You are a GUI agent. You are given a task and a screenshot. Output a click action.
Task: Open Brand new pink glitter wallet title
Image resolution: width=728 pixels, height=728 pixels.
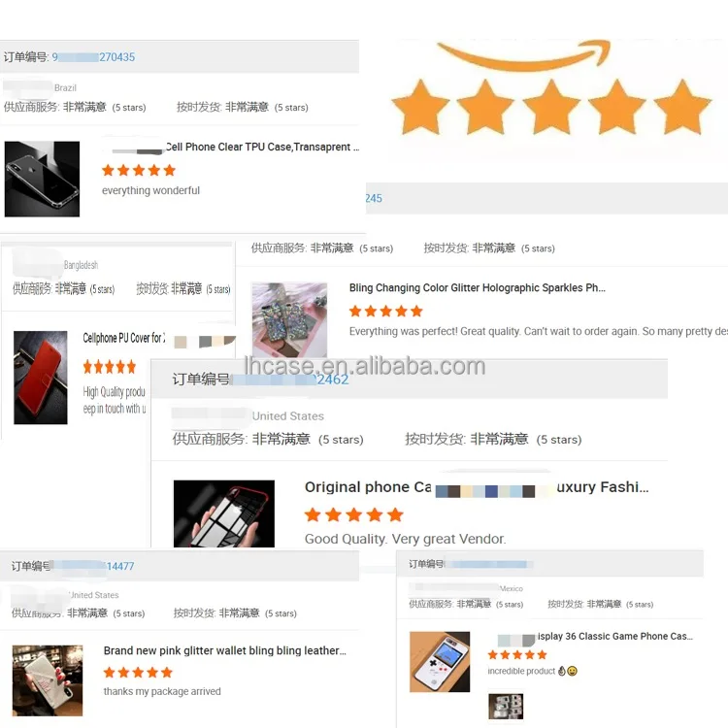click(x=225, y=650)
